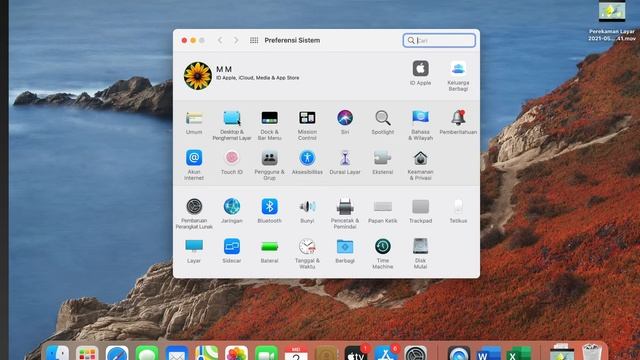Go back with the left chevron
This screenshot has height=360, width=640.
pos(220,40)
